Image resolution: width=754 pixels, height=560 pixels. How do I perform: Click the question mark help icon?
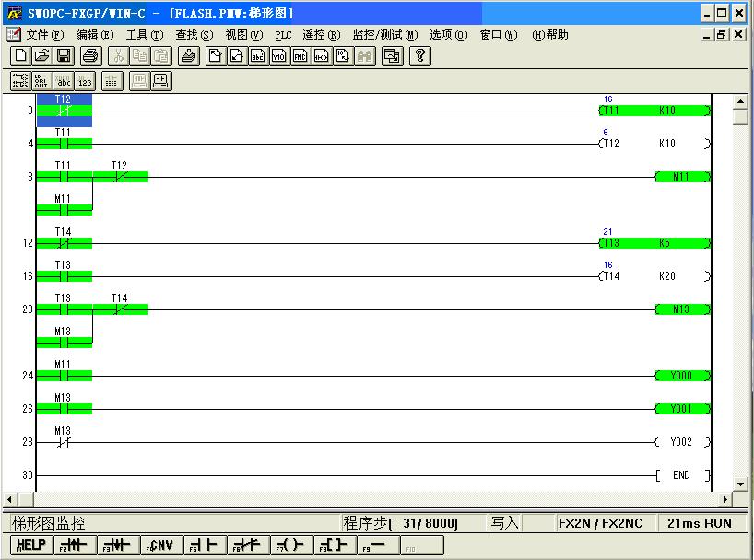click(x=420, y=56)
